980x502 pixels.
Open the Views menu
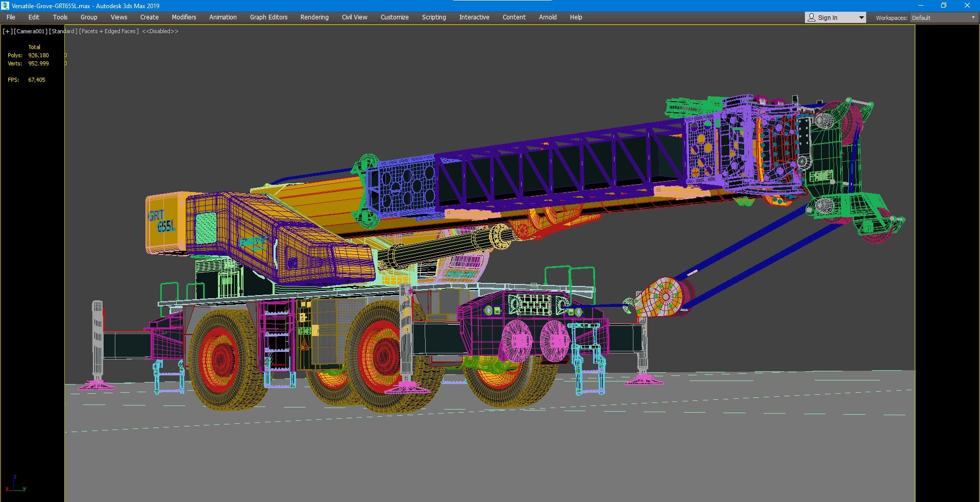point(119,17)
